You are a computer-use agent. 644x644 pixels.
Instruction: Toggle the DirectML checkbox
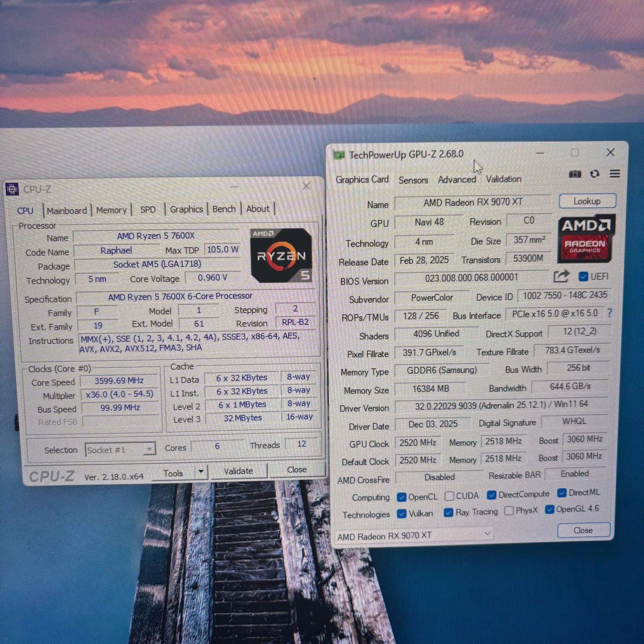562,493
